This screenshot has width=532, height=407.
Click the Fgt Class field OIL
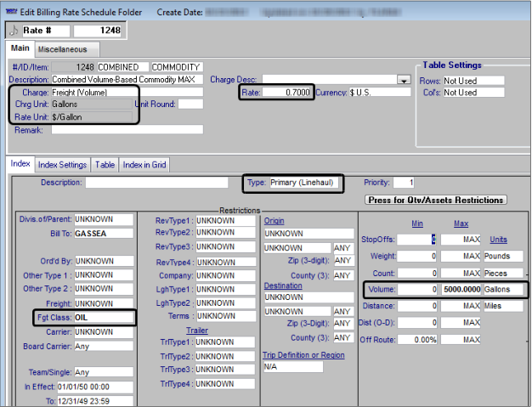(104, 318)
